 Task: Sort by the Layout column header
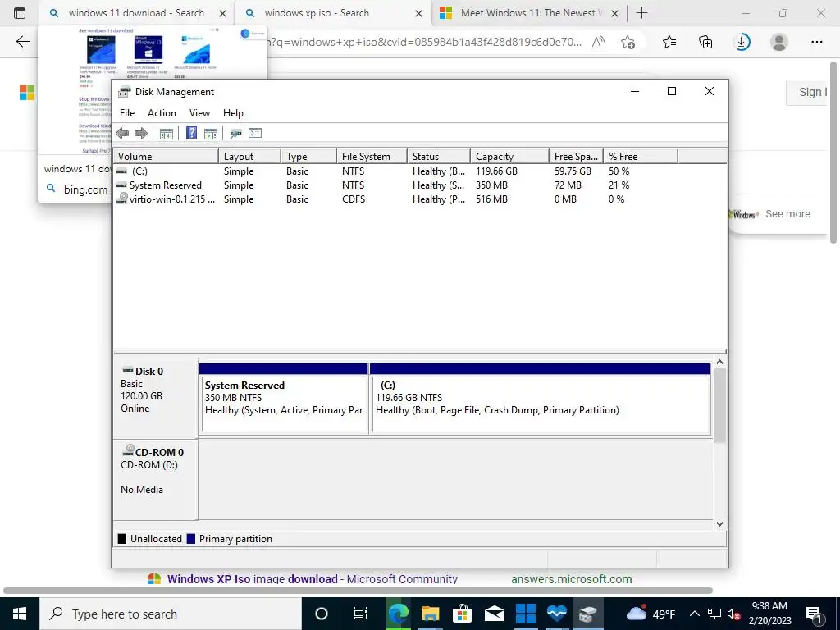pyautogui.click(x=249, y=157)
